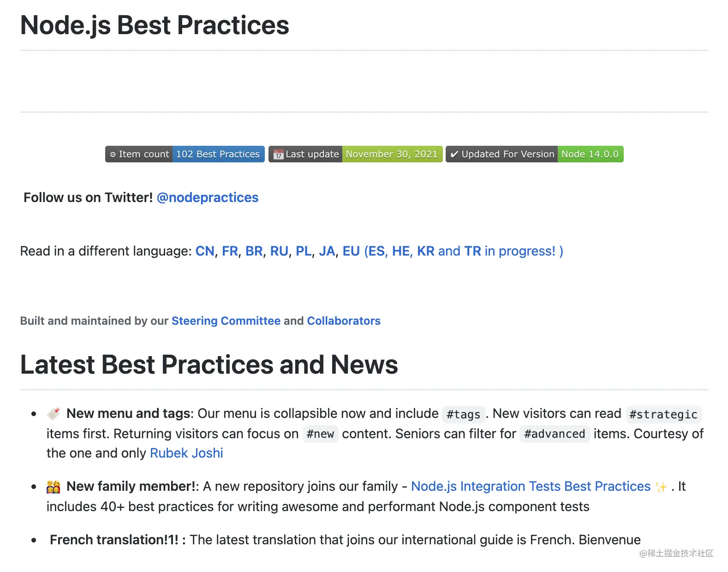Switch to the RU translation
The image size is (728, 572).
pyautogui.click(x=279, y=251)
